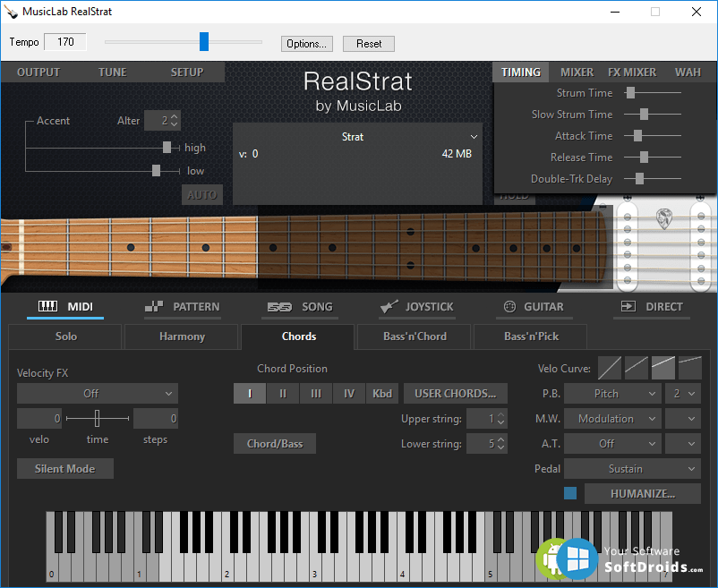This screenshot has height=588, width=718.
Task: Open the SETUP tab
Action: (x=187, y=72)
